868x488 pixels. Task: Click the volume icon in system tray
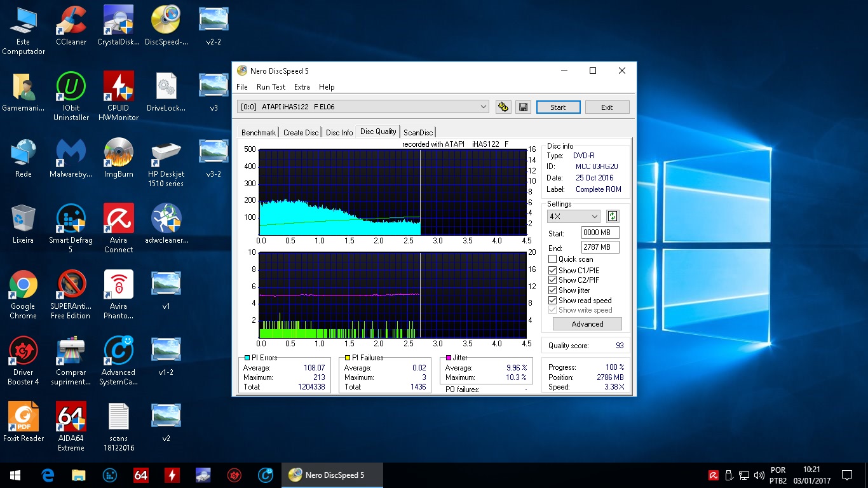(759, 475)
